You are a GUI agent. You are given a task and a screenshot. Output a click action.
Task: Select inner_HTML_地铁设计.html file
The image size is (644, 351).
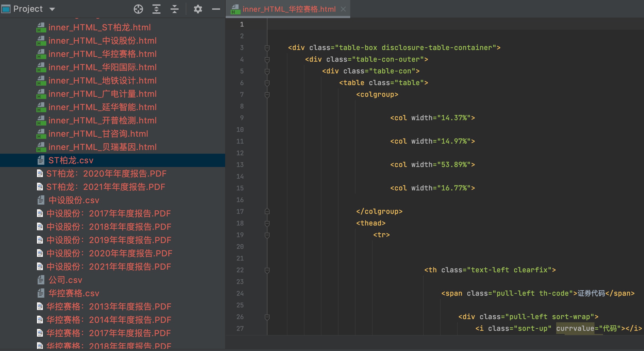[102, 81]
